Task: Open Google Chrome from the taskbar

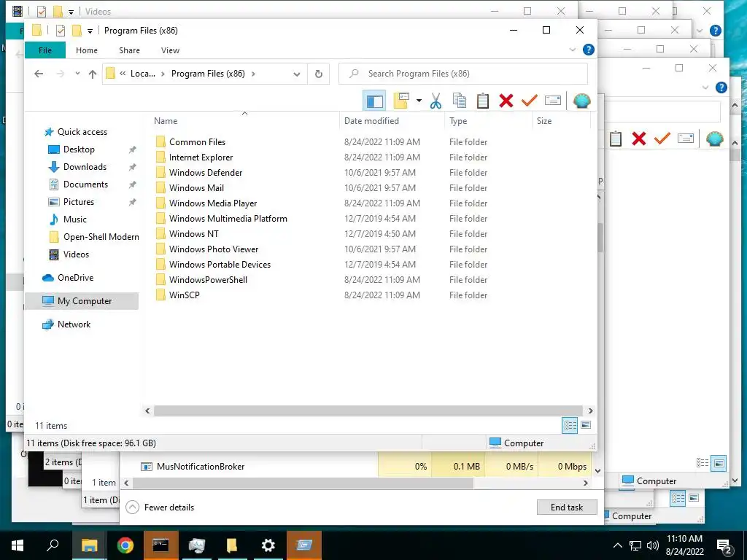Action: (125, 545)
